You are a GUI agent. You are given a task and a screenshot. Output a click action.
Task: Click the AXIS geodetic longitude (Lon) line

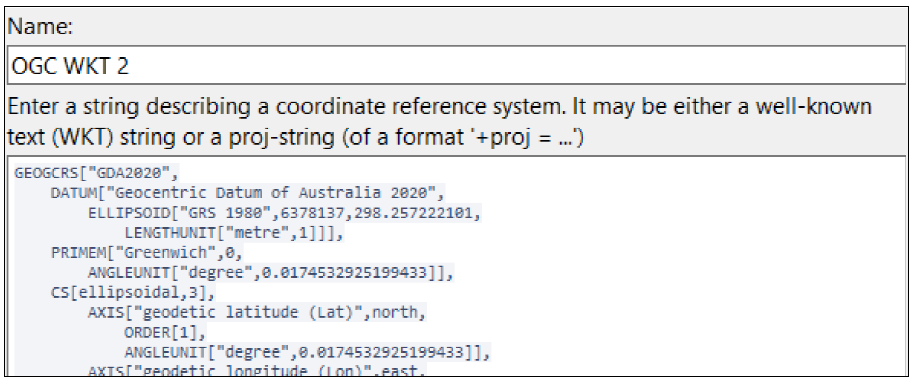tap(257, 371)
